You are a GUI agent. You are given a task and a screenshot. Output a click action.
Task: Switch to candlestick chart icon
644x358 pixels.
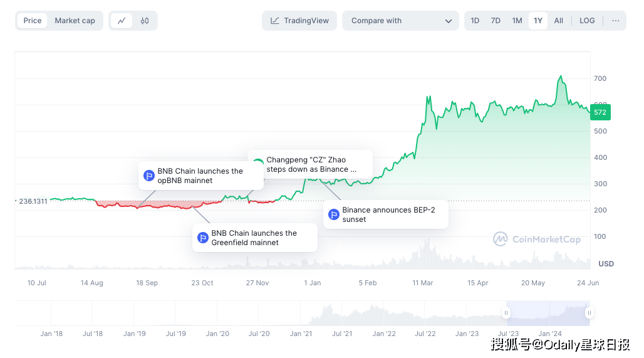point(145,21)
